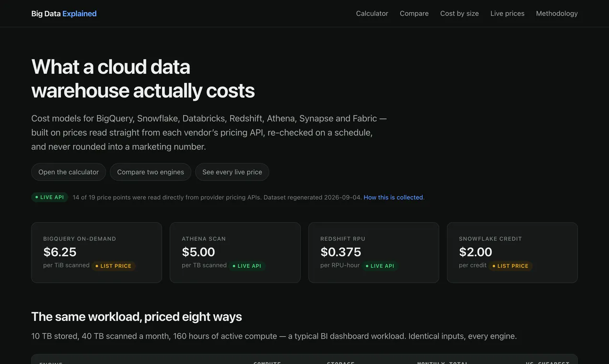609x364 pixels.
Task: Click the '10 TB stored, 40 TB scanned' workload description
Action: point(274,336)
